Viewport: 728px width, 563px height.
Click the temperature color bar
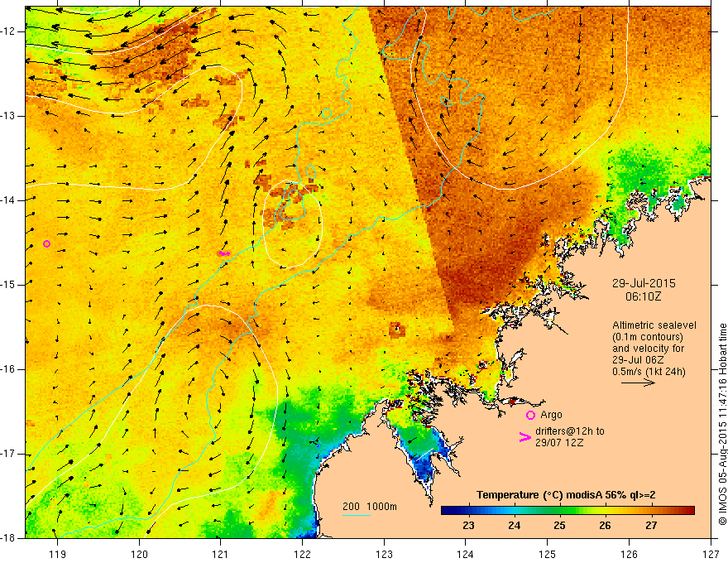point(568,511)
